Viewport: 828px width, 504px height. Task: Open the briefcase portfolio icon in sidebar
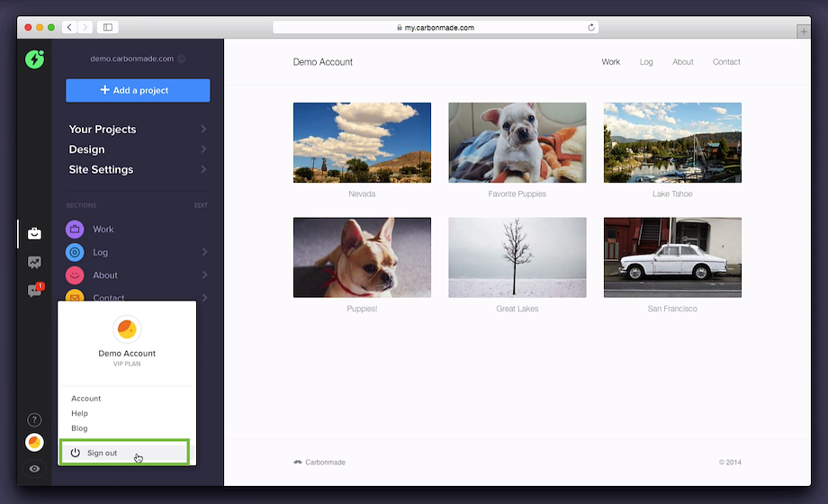click(34, 233)
